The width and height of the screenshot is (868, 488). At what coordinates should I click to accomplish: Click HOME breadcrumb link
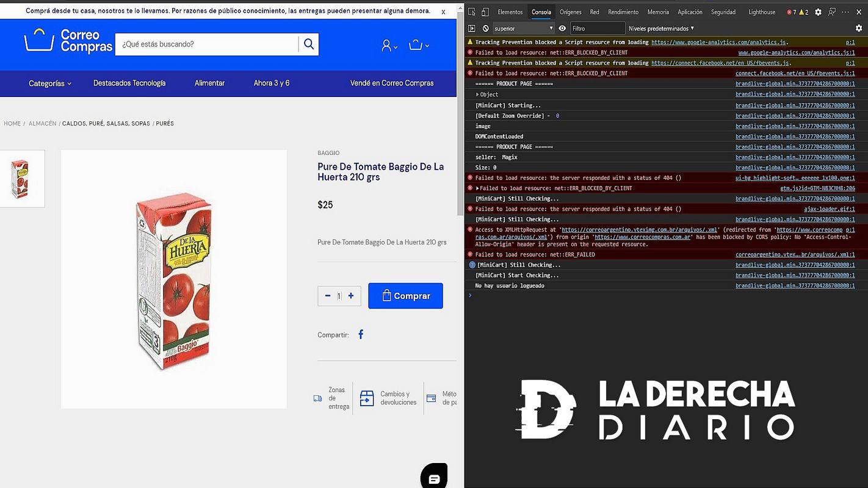[12, 123]
